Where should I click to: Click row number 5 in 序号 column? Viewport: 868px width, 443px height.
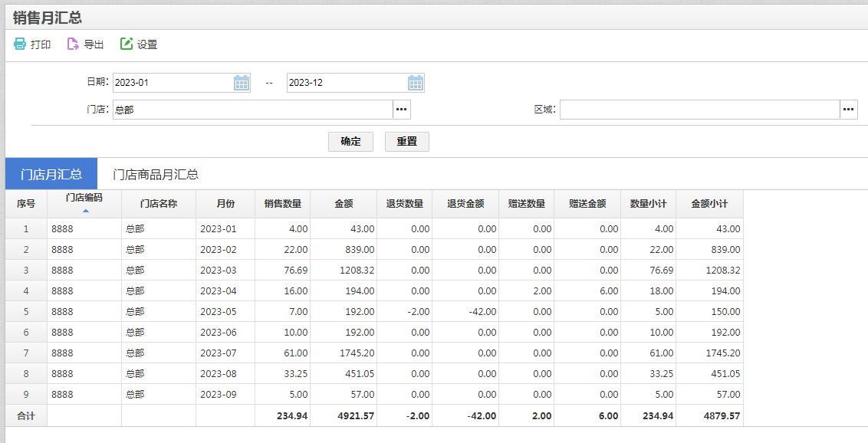(26, 312)
